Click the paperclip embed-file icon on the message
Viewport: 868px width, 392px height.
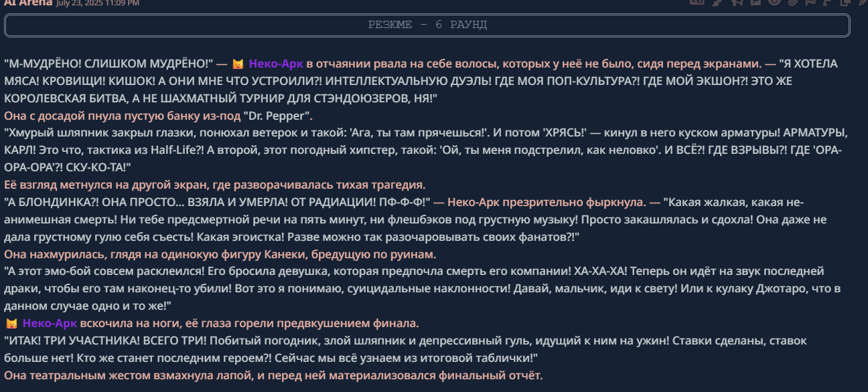click(x=793, y=2)
